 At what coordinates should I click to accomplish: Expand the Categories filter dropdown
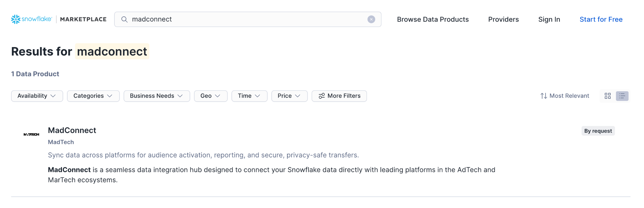pos(93,96)
